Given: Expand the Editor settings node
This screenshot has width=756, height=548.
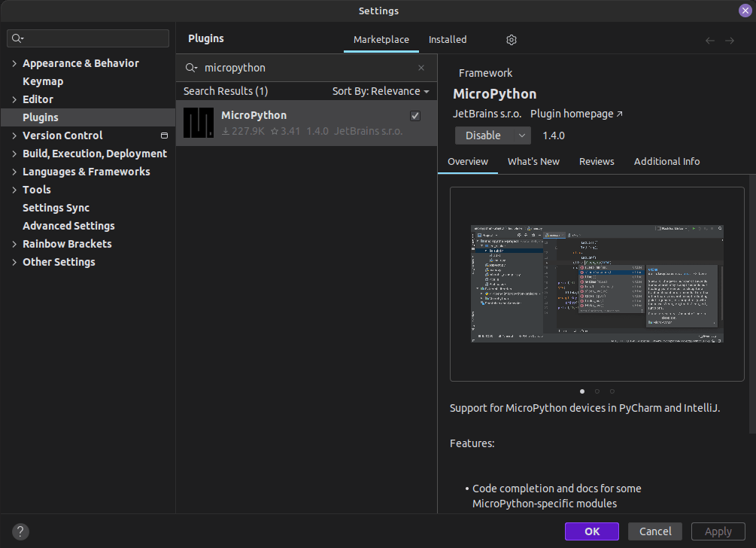Looking at the screenshot, I should [x=14, y=99].
